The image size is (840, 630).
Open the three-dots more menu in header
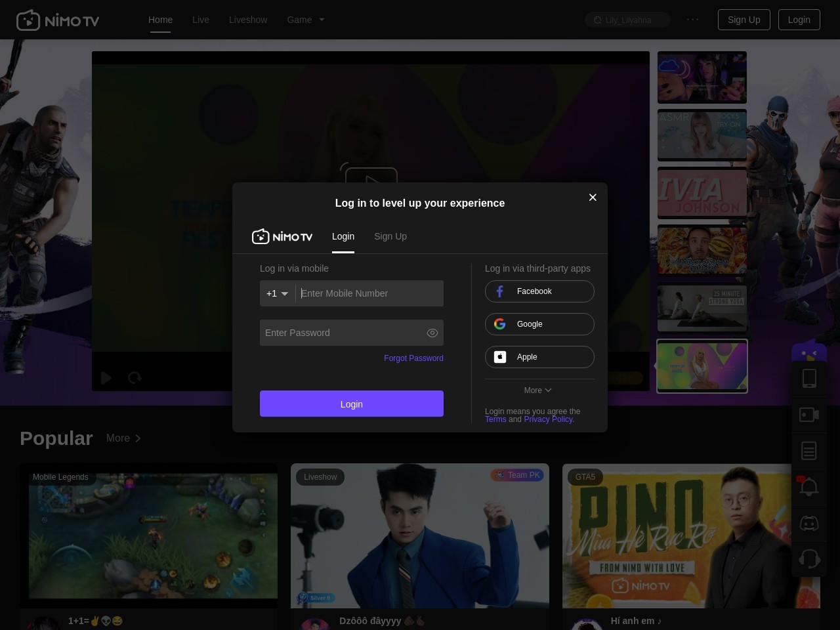pyautogui.click(x=692, y=20)
